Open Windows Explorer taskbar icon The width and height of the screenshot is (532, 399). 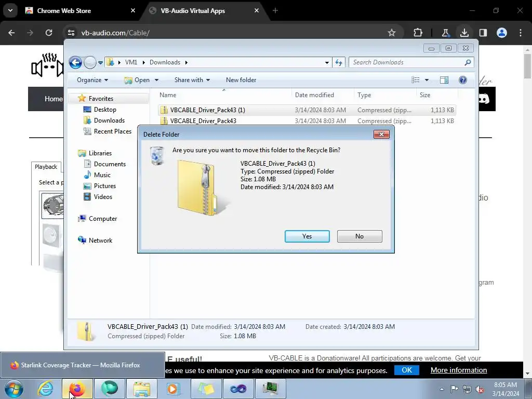coord(142,389)
